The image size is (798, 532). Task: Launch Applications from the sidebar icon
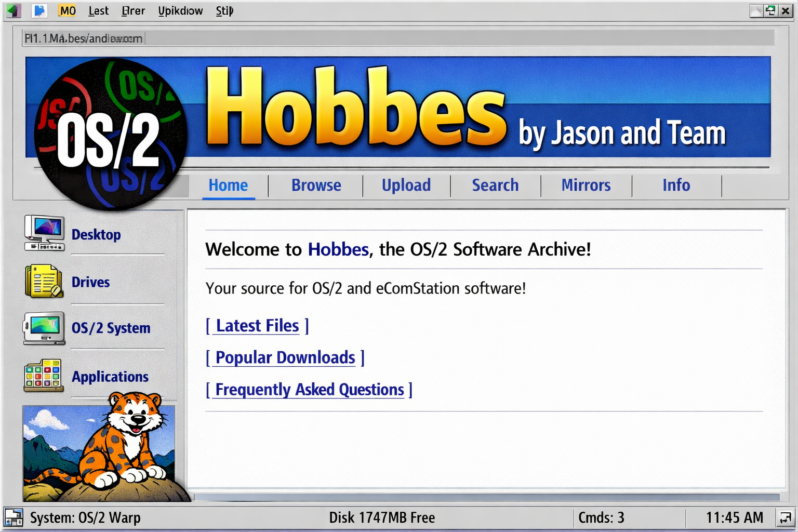click(x=44, y=374)
